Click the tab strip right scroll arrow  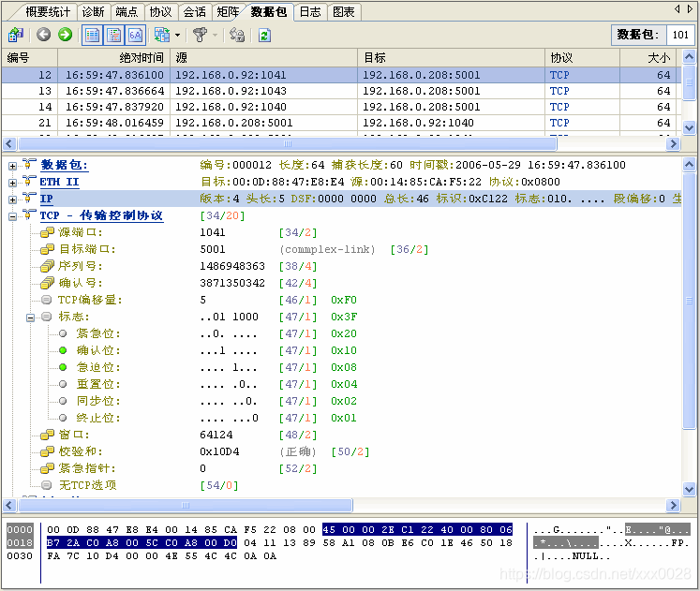tap(691, 9)
